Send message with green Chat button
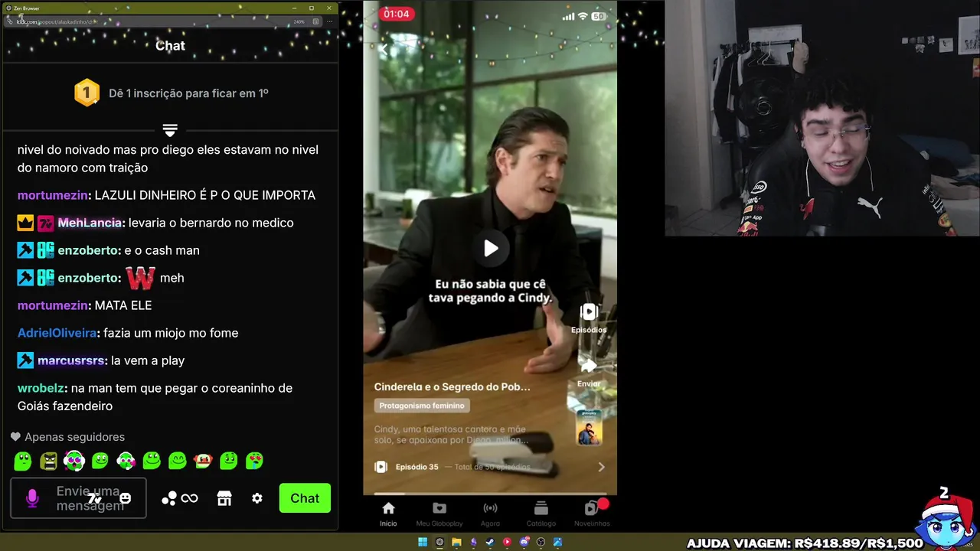 305,498
